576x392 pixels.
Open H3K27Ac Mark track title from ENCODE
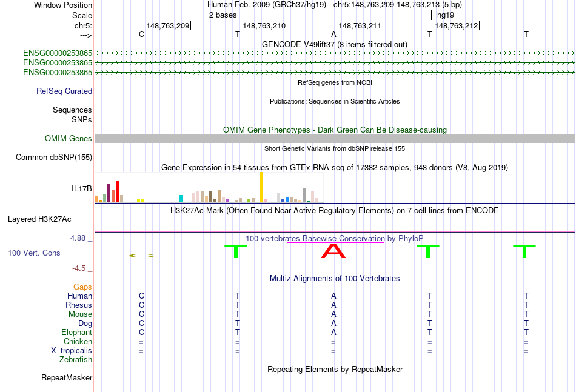[335, 211]
